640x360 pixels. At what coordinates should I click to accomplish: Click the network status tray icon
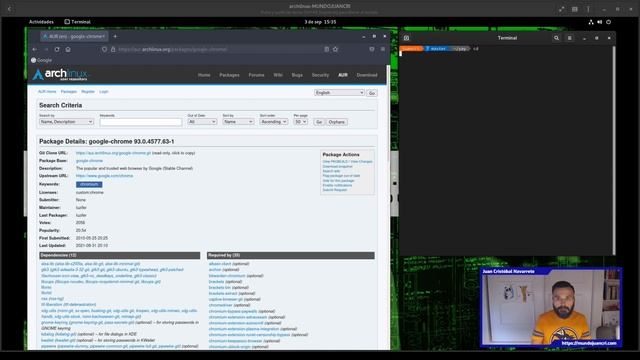pyautogui.click(x=591, y=22)
